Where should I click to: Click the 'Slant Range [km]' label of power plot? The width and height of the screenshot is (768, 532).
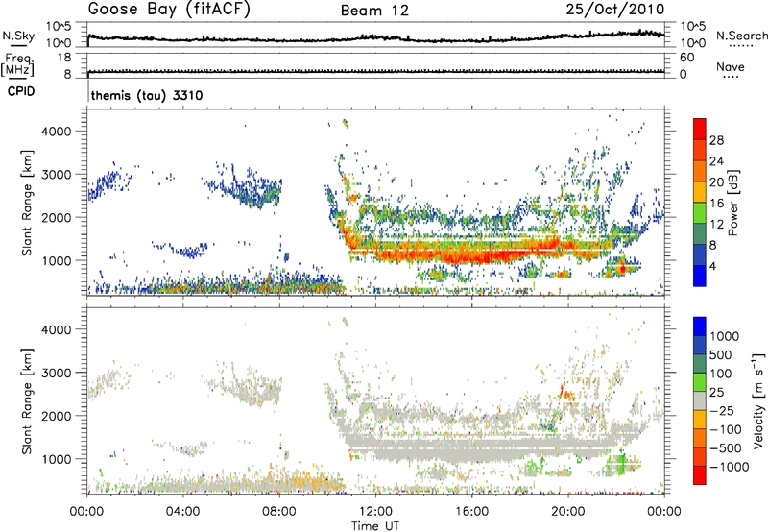(27, 203)
